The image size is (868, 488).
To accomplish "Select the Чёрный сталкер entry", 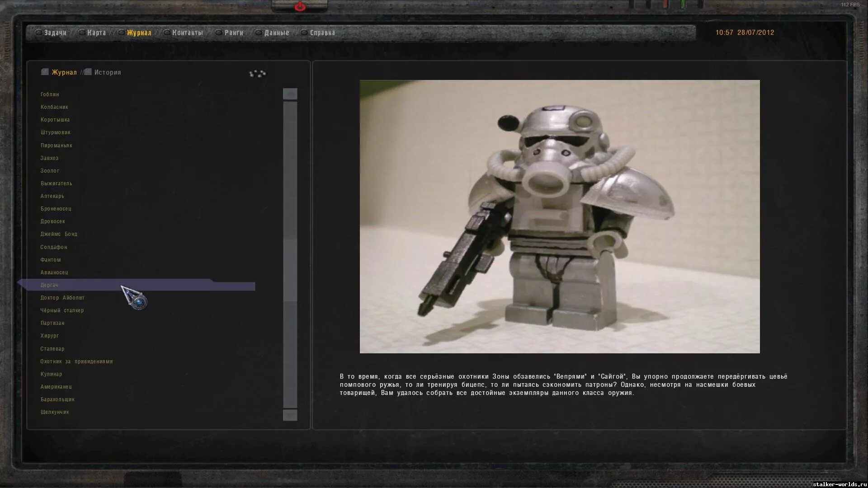I will coord(62,310).
